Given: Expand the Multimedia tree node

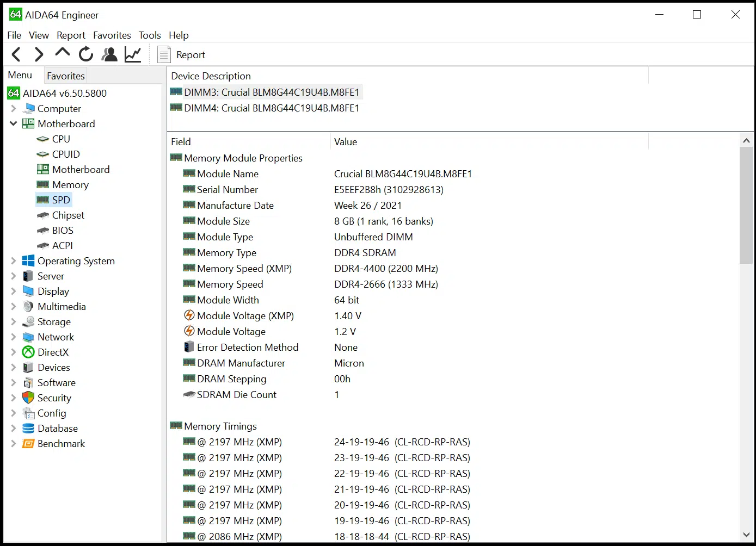Looking at the screenshot, I should 14,307.
